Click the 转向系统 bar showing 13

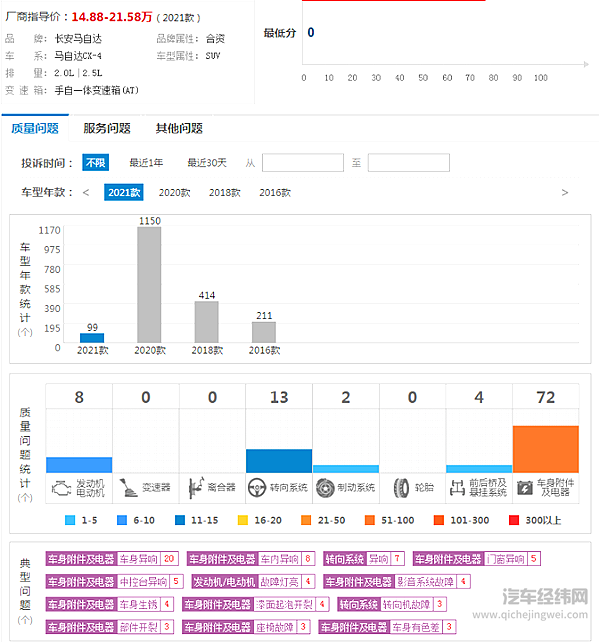[279, 461]
